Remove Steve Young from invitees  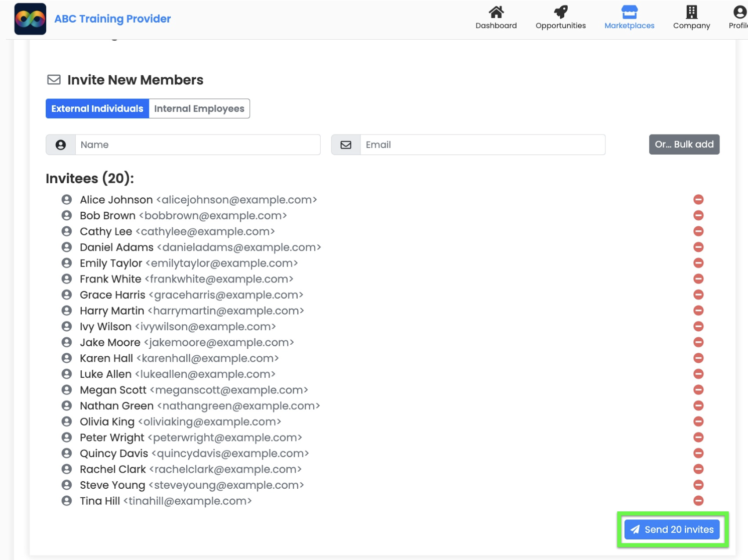coord(698,485)
